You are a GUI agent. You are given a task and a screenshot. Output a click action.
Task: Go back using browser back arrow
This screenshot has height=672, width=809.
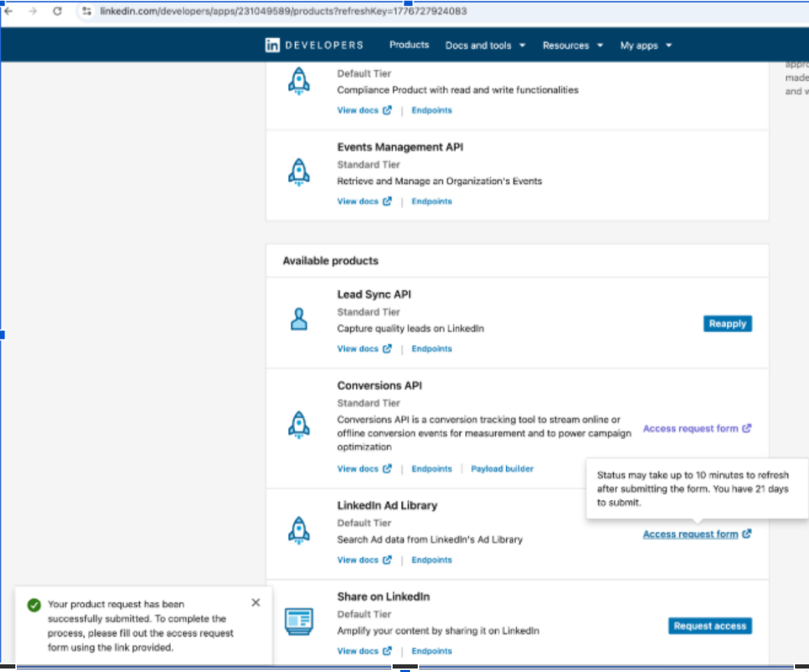click(9, 11)
